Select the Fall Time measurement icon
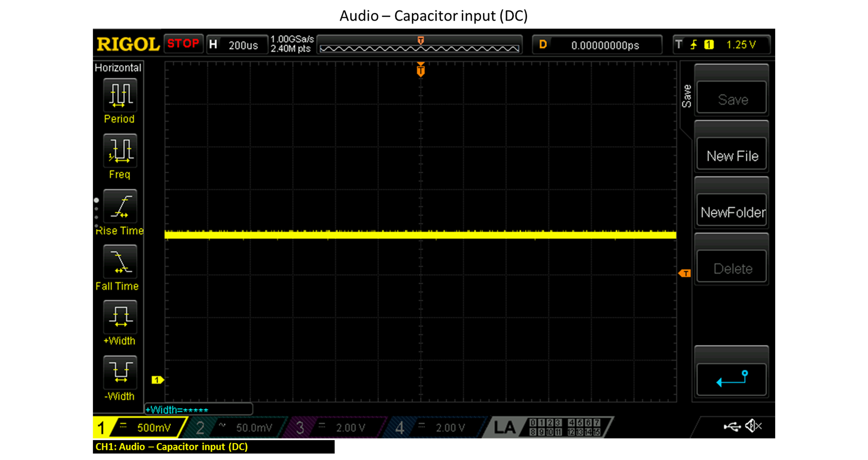Image resolution: width=868 pixels, height=460 pixels. tap(120, 262)
